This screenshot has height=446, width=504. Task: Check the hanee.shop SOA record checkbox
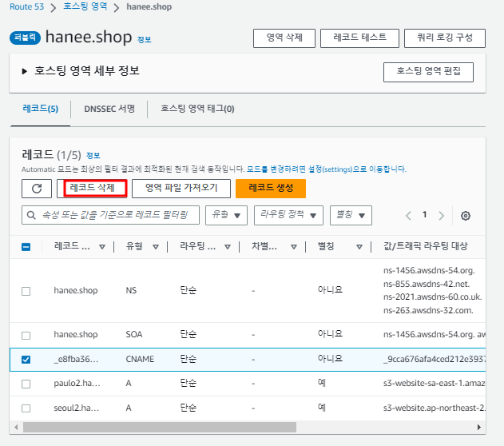[x=26, y=336]
